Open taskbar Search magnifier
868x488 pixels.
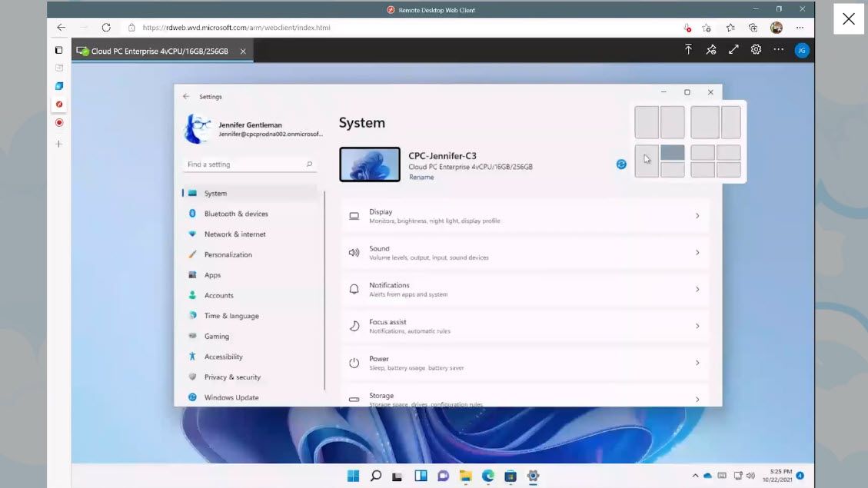pos(376,476)
